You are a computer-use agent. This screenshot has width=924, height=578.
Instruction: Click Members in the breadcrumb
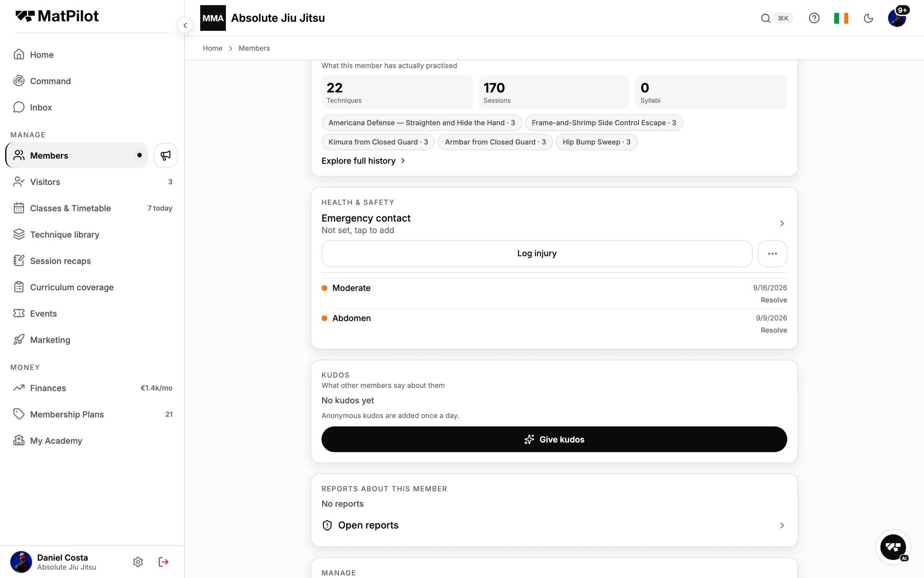click(254, 48)
